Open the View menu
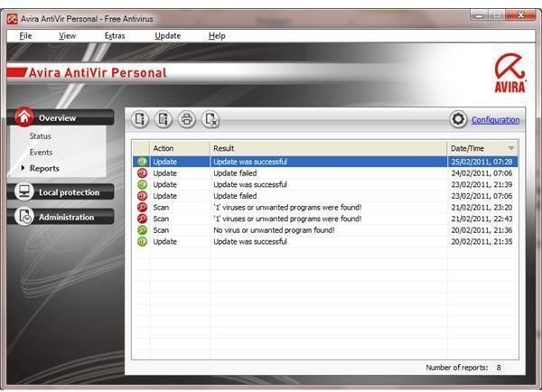This screenshot has height=392, width=542. pos(68,36)
